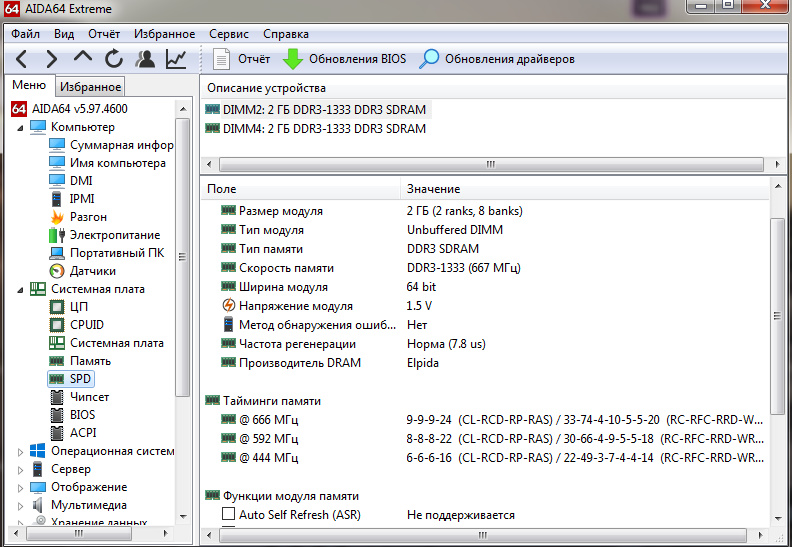Open the Избранное menu in menu bar
Viewport: 792px width, 547px height.
[x=165, y=34]
